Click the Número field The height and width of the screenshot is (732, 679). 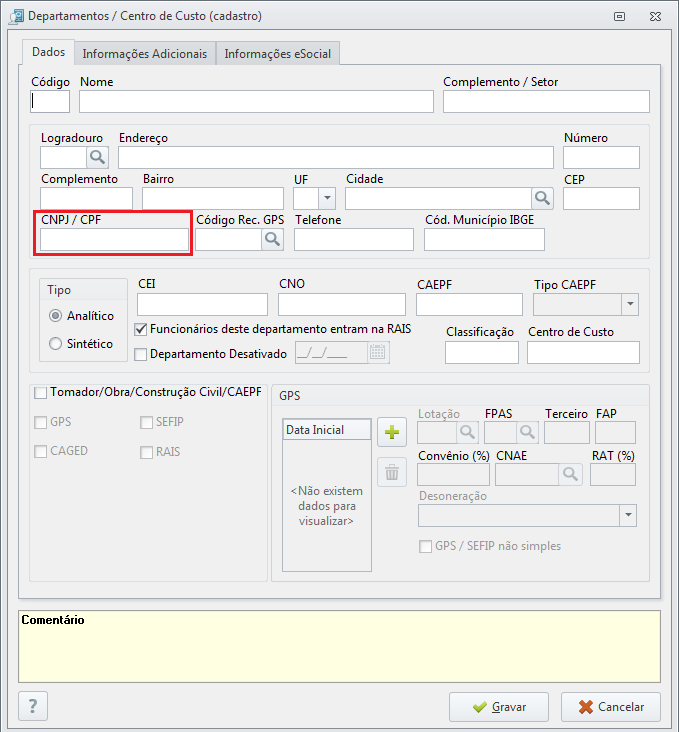point(601,157)
